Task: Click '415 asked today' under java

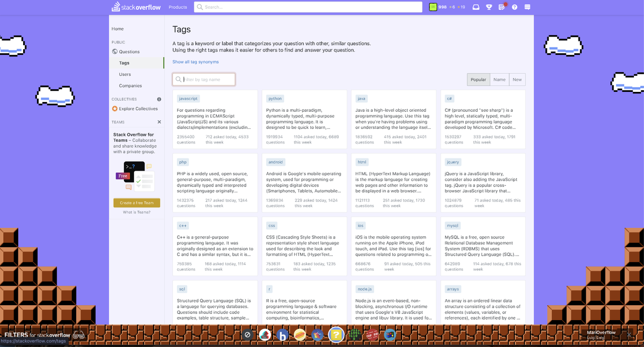Action: (x=399, y=137)
